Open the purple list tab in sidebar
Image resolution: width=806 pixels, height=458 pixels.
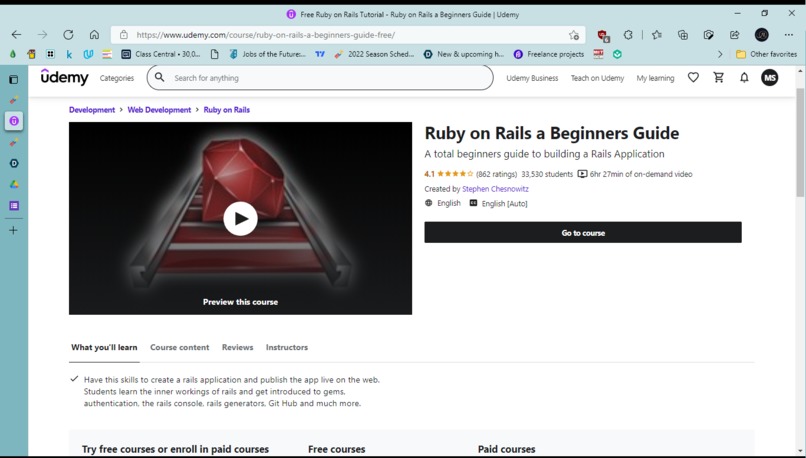14,206
